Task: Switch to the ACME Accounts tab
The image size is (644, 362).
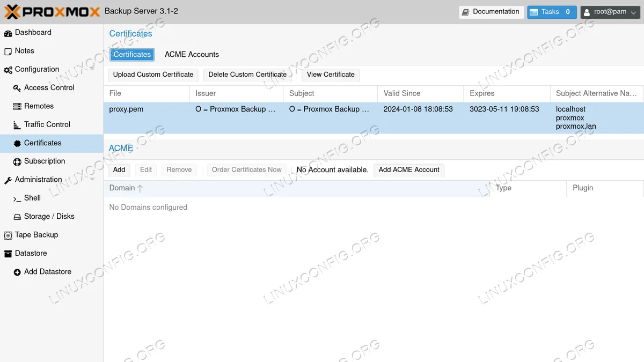Action: click(192, 55)
